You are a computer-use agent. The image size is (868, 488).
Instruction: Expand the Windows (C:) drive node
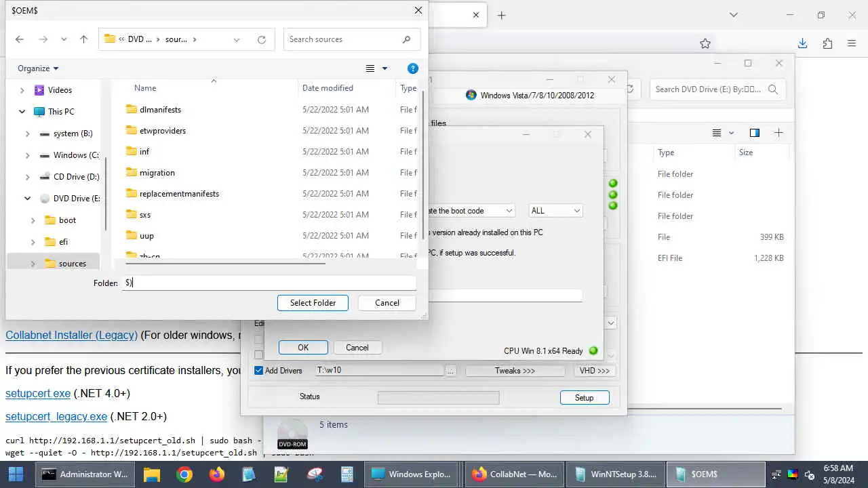[27, 155]
